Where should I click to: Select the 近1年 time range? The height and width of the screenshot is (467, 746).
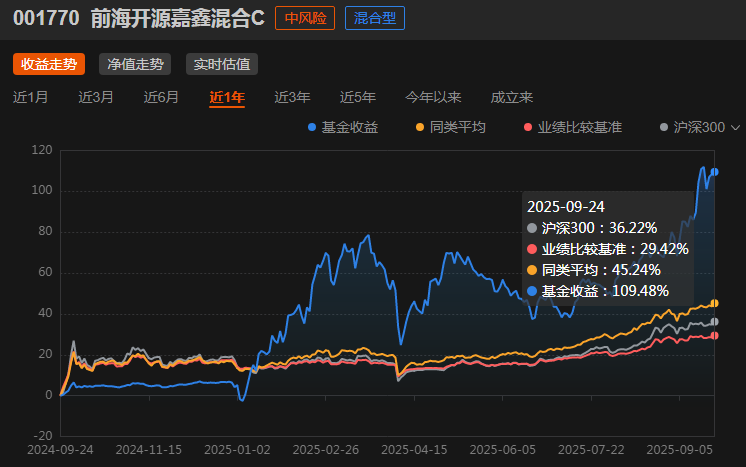coord(227,97)
